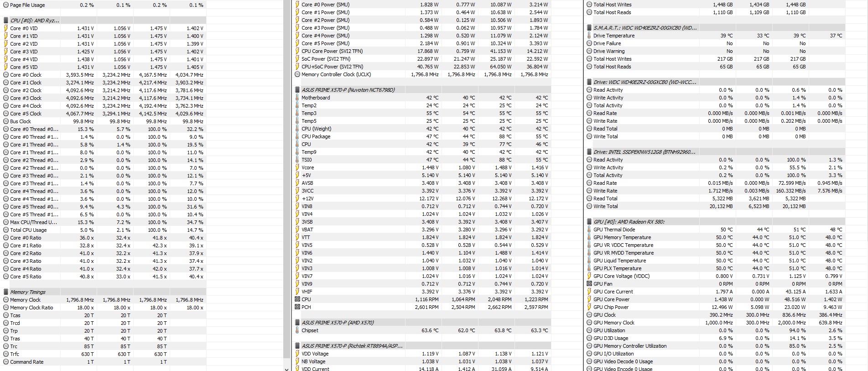Select the "Drive: WDC WD40EZRZ-00GXCB0 (WD-WCC..." header

[645, 82]
